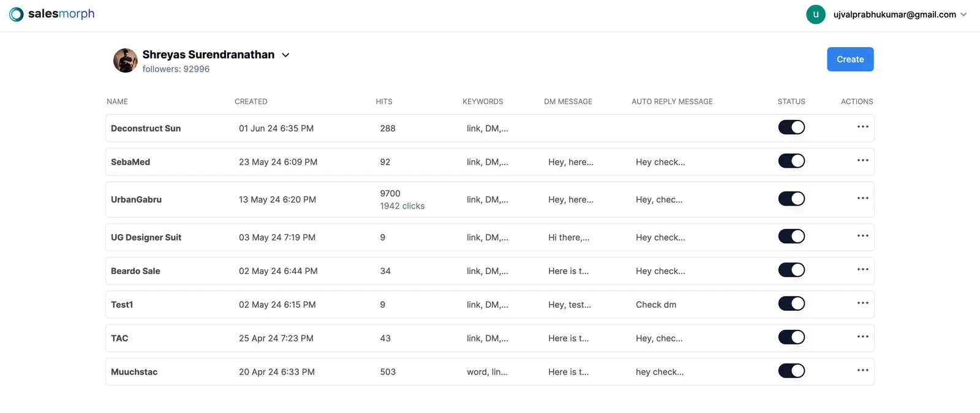
Task: Expand the Shreyas Surendranathan account dropdown
Action: pos(285,55)
